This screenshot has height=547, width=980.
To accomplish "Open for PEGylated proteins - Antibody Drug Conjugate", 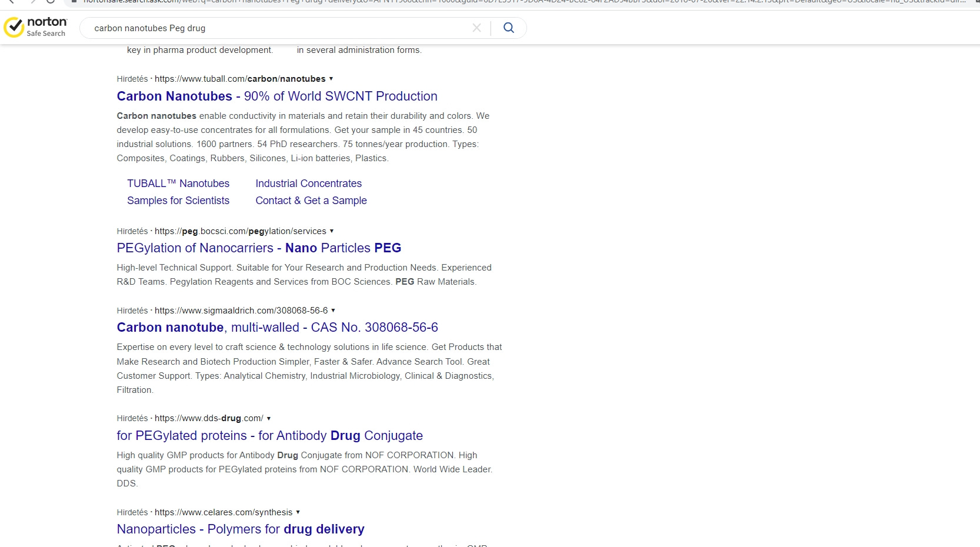I will coord(270,436).
